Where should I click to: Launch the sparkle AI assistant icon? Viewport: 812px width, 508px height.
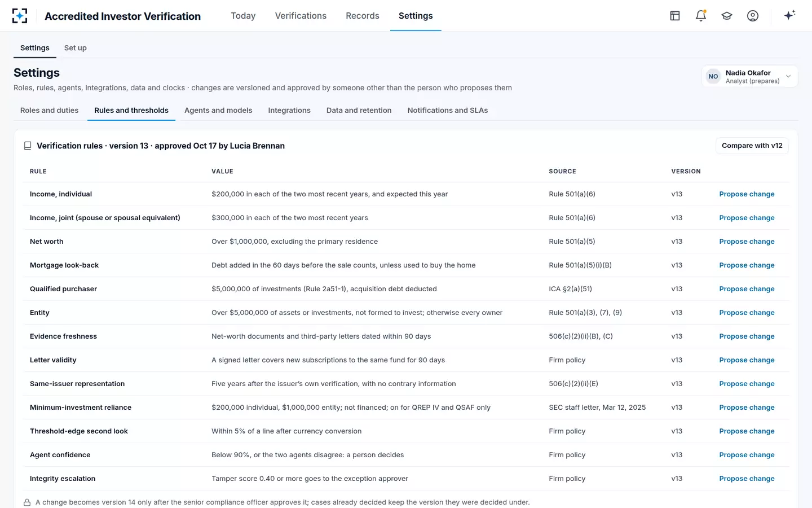(x=789, y=15)
